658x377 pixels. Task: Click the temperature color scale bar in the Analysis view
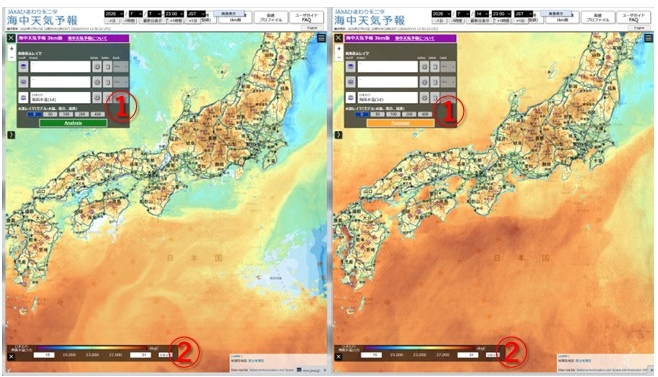click(91, 348)
